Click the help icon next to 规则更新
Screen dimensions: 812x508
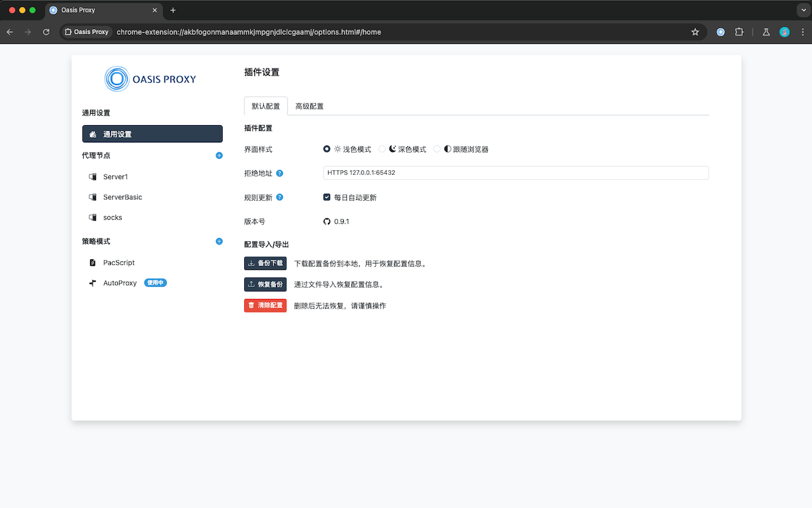click(x=280, y=197)
